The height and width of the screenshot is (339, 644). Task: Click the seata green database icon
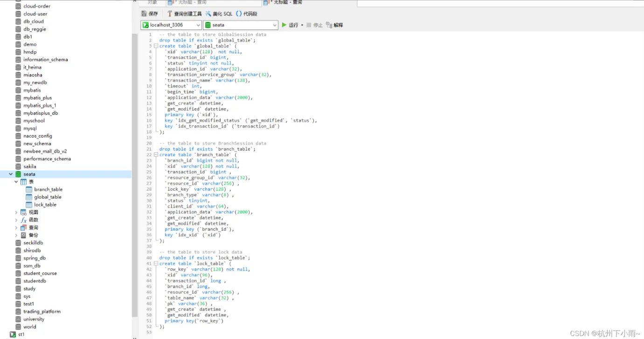coord(18,174)
